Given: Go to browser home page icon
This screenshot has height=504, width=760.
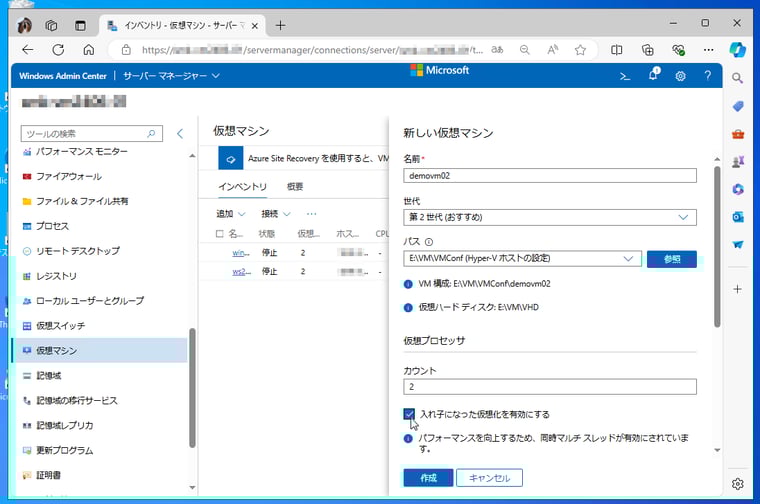Looking at the screenshot, I should 89,49.
